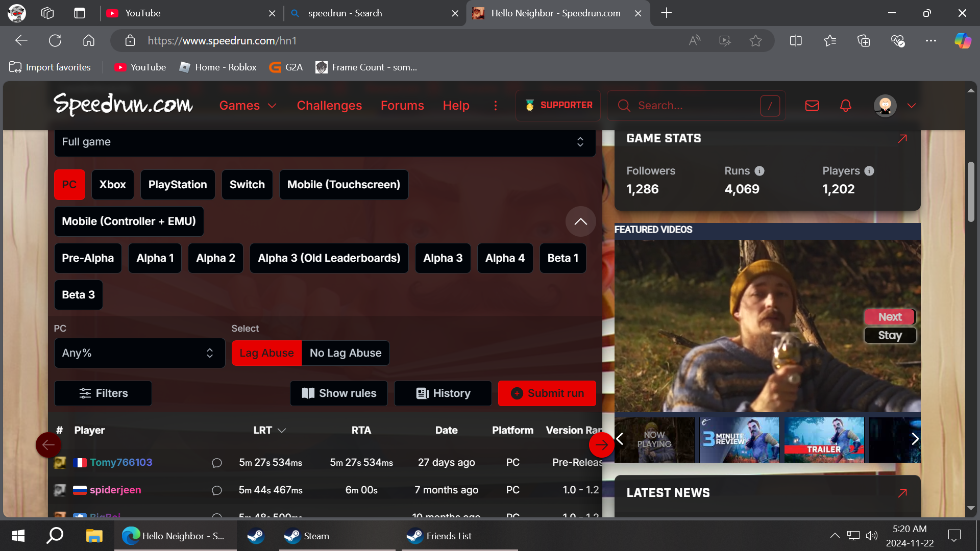Screen dimensions: 980x551
Task: Select the Switch platform filter
Action: coord(247,185)
